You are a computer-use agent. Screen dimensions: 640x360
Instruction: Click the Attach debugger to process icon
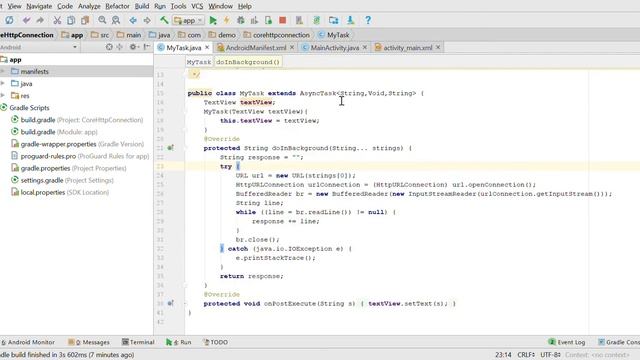[268, 20]
